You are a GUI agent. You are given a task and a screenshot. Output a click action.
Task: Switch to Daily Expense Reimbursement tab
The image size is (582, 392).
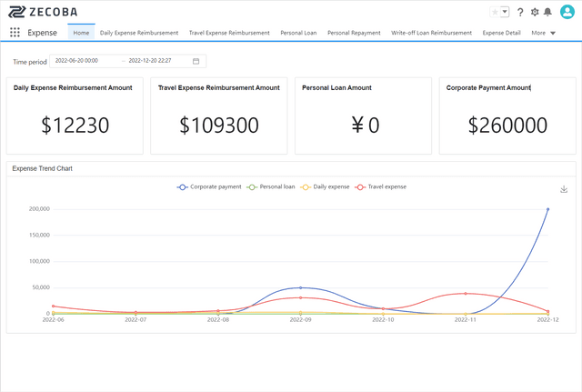pyautogui.click(x=139, y=33)
